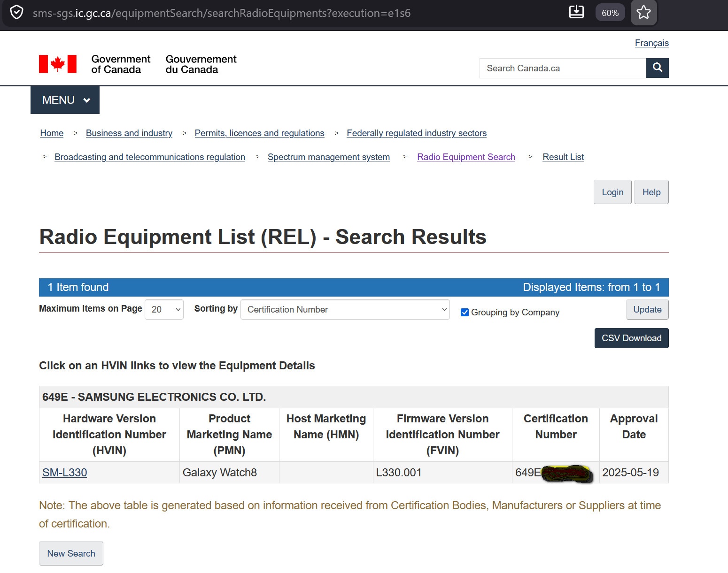Return to Radio Equipment Search breadcrumb
728x573 pixels.
[466, 157]
